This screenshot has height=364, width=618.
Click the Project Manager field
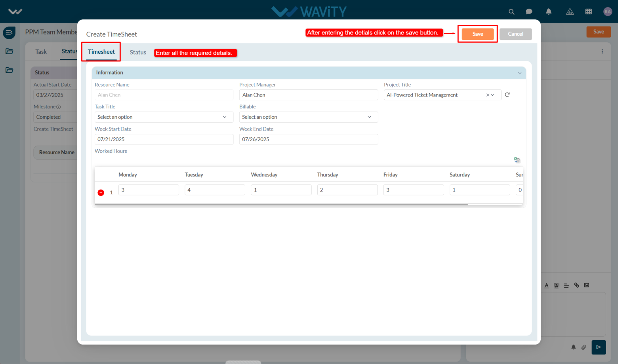point(309,95)
